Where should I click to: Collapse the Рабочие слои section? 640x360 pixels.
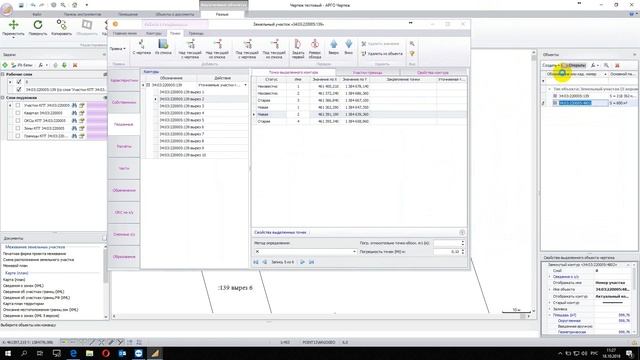pyautogui.click(x=3, y=74)
